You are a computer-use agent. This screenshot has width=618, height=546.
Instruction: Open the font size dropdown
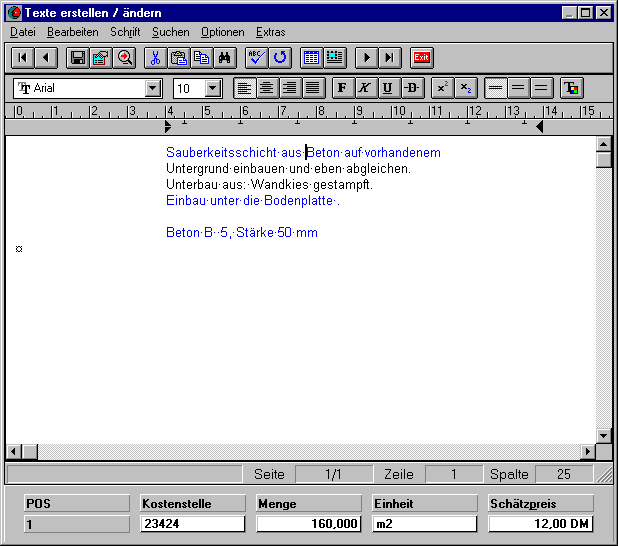(x=212, y=88)
